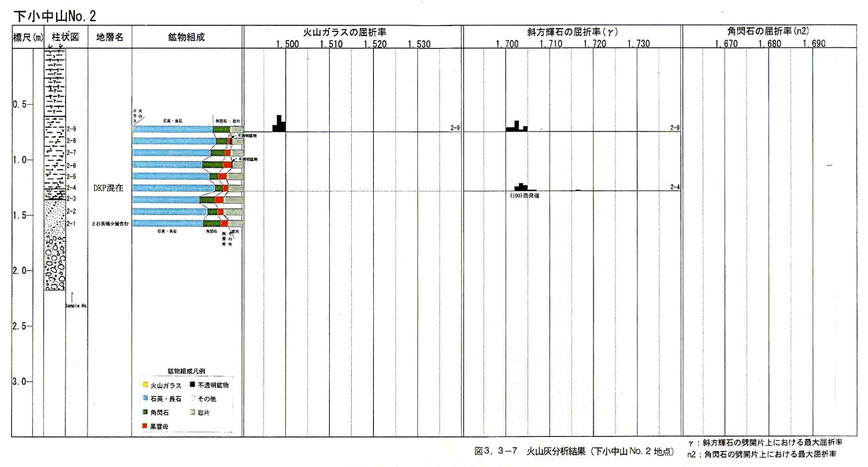Click the black 不透明鉱物 legend swatch
Image resolution: width=868 pixels, height=467 pixels.
(191, 385)
